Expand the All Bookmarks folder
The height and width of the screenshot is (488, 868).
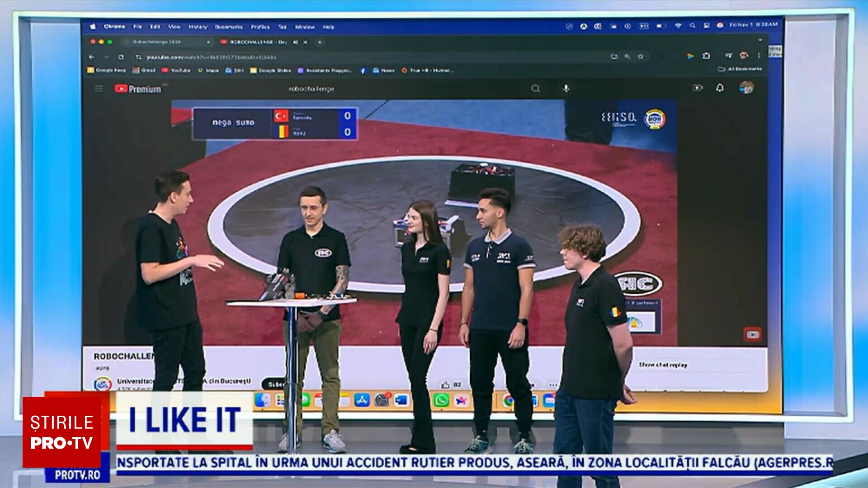pos(740,69)
